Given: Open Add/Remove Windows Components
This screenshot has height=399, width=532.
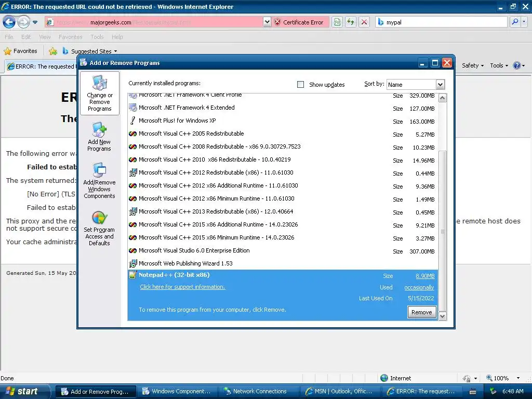Looking at the screenshot, I should coord(99,180).
